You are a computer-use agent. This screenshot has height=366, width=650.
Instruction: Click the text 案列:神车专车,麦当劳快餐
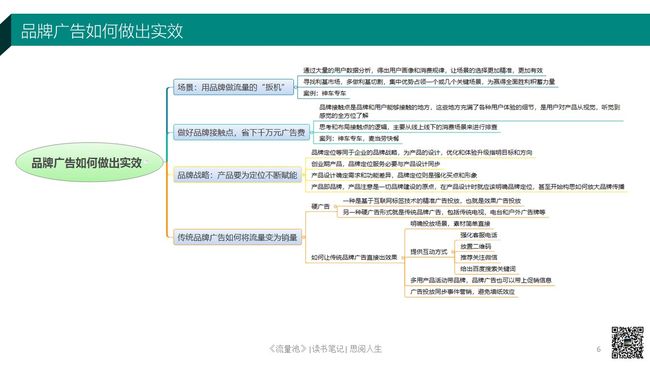click(359, 138)
